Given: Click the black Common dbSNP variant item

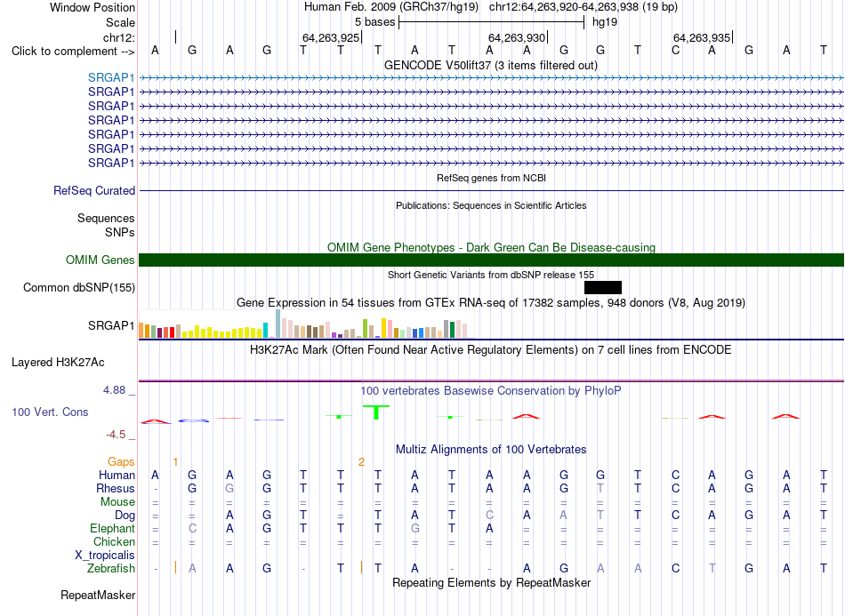Looking at the screenshot, I should click(x=602, y=287).
